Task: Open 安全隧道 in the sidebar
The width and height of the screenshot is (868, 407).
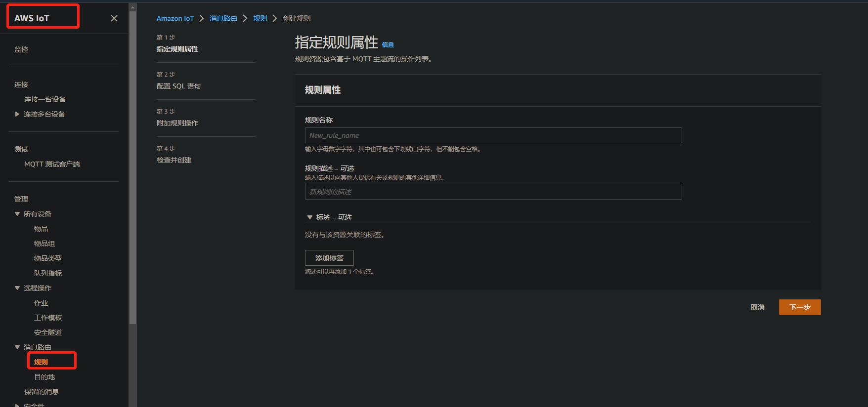Action: click(48, 332)
